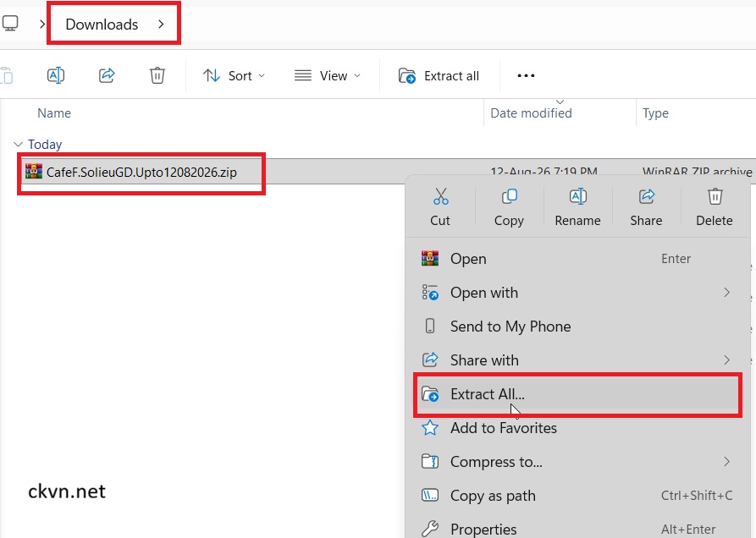Image resolution: width=756 pixels, height=538 pixels.
Task: Click Extract all in the toolbar
Action: 439,75
